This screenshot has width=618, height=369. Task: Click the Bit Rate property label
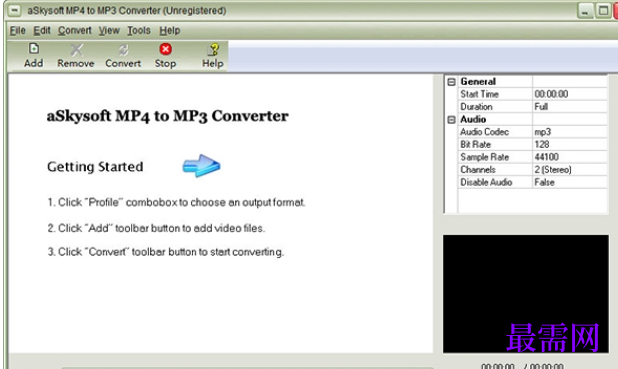coord(475,144)
